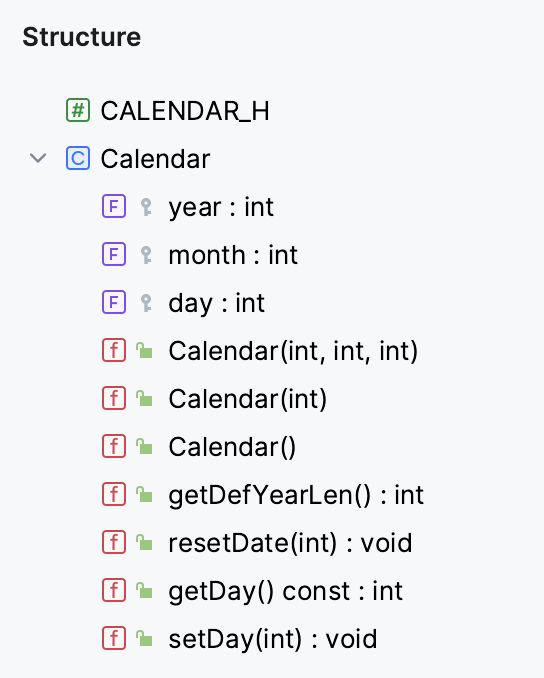
Task: Select the day : int field
Action: 216,303
